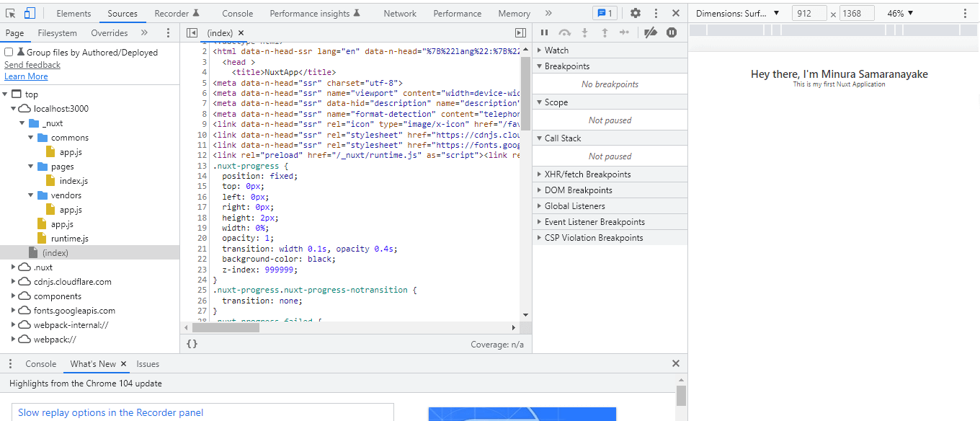Viewport: 980px width, 421px height.
Task: Click the inspect element picker icon
Action: [11, 13]
